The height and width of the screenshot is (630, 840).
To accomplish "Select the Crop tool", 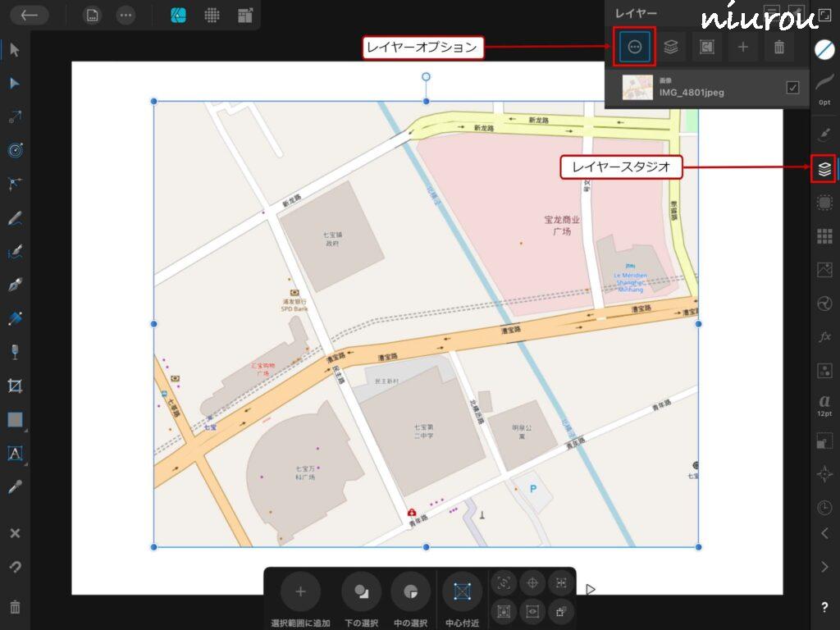I will (15, 386).
